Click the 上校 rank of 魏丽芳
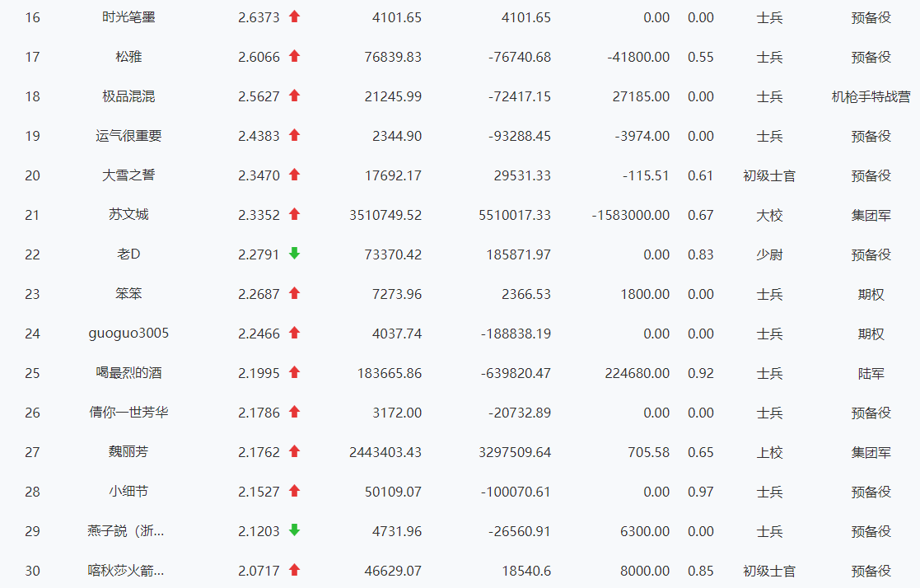 pos(769,452)
